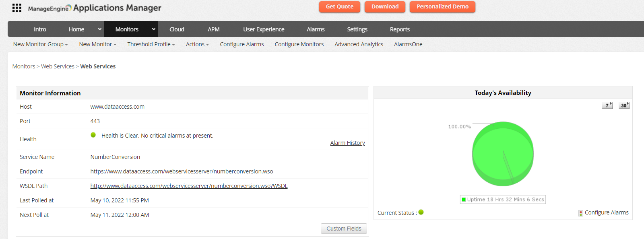Click the host value www.dataaccess.com

click(x=117, y=107)
